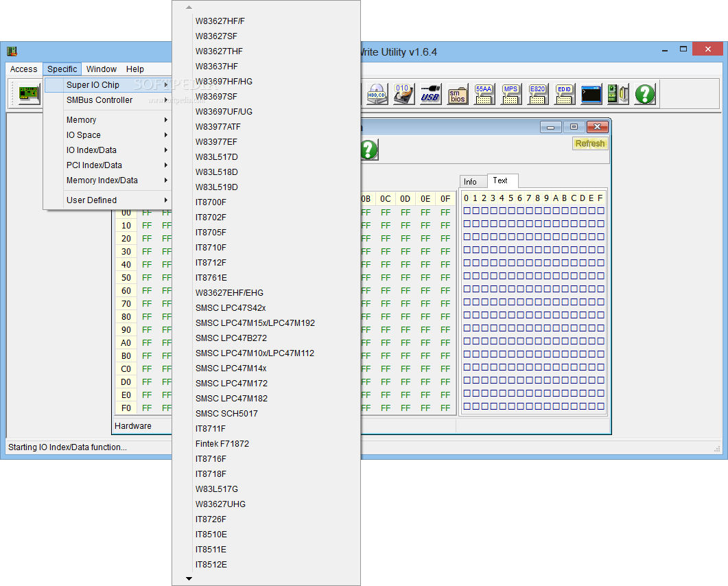Open the PCI card icon in toolbar

coord(30,94)
